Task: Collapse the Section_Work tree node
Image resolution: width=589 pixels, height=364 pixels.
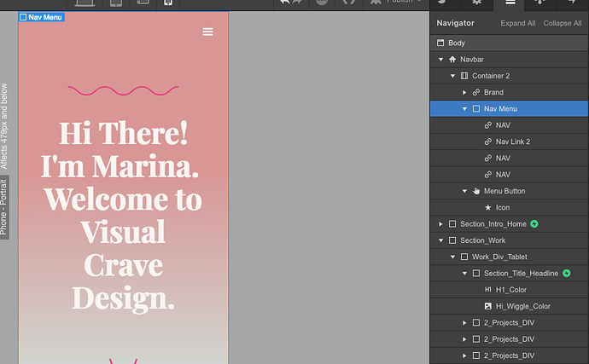Action: 440,240
